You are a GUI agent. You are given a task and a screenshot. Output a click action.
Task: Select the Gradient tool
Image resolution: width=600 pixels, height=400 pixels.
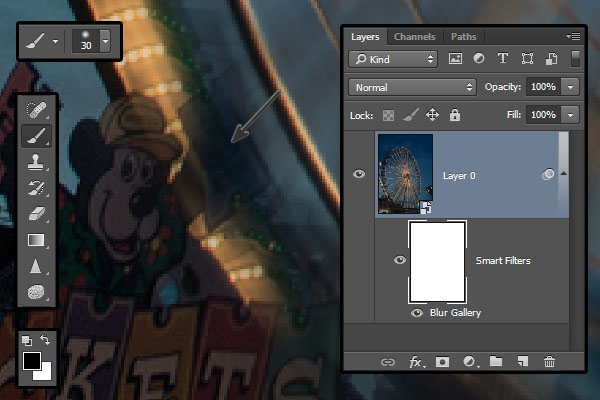click(x=36, y=240)
